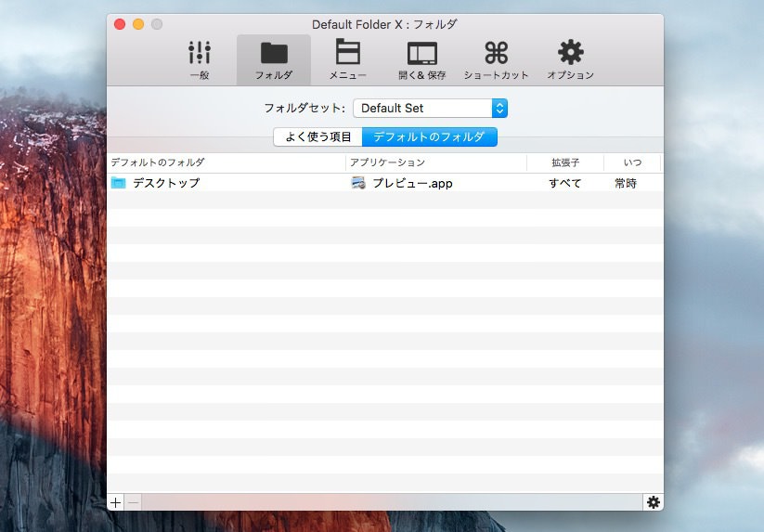Sort by the デフォルトのフォルダ column header
The image size is (764, 532).
[x=226, y=162]
